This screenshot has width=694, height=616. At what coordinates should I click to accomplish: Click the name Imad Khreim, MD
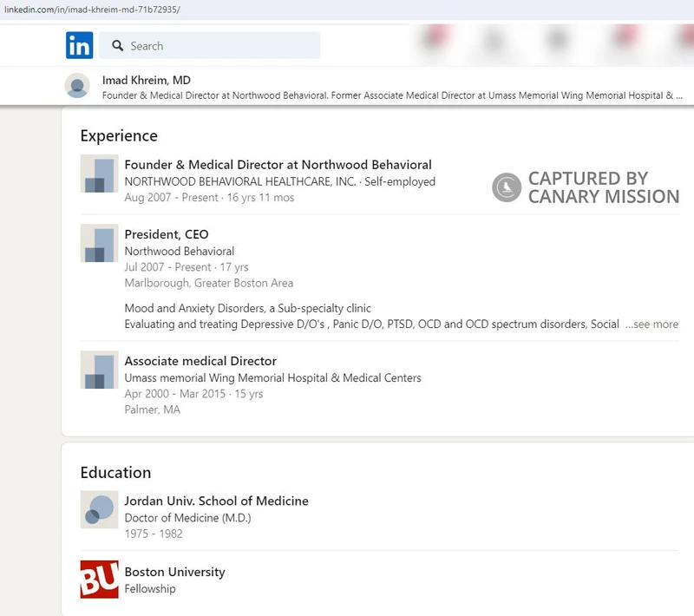pos(147,80)
